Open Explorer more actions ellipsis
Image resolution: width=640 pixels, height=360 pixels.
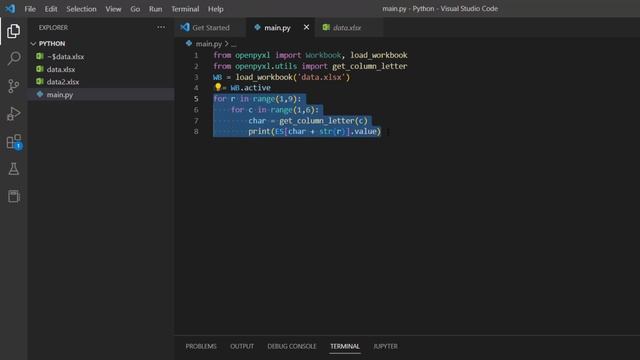click(161, 27)
